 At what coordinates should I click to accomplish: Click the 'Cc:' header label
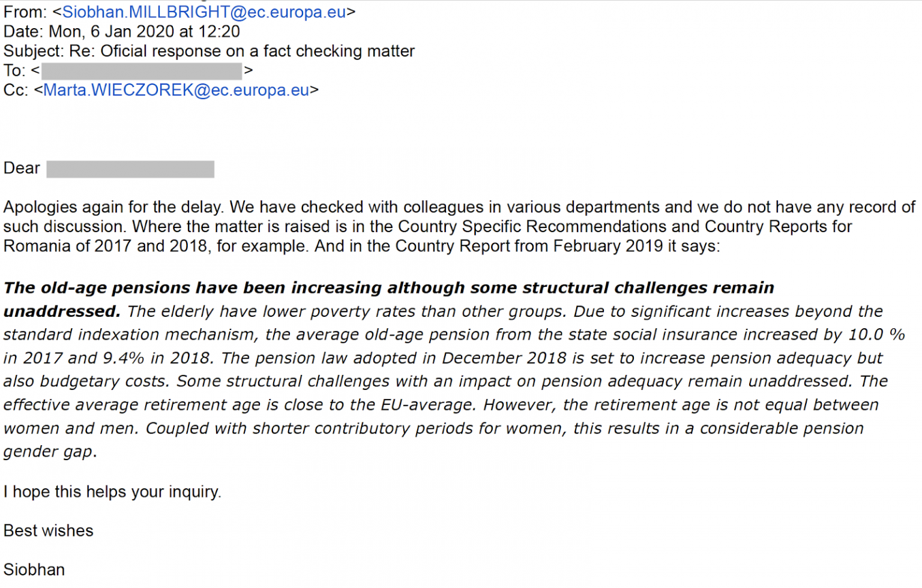16,90
